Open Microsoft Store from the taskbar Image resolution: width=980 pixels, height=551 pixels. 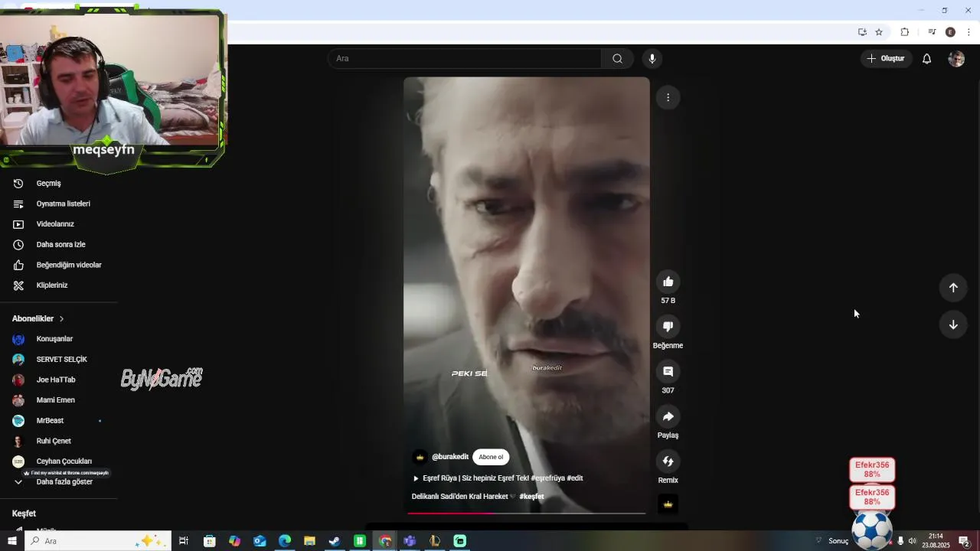point(210,541)
